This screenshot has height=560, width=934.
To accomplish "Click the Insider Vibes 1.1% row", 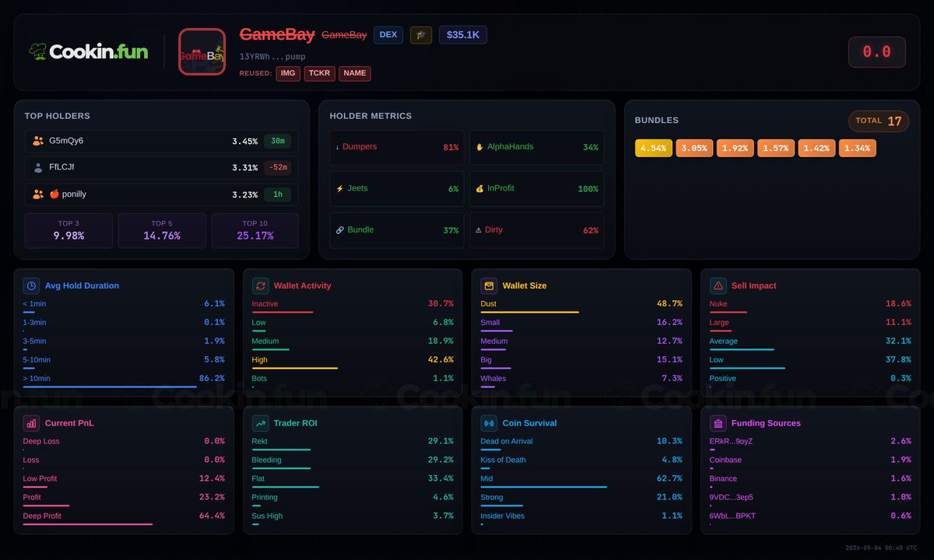I will [581, 517].
